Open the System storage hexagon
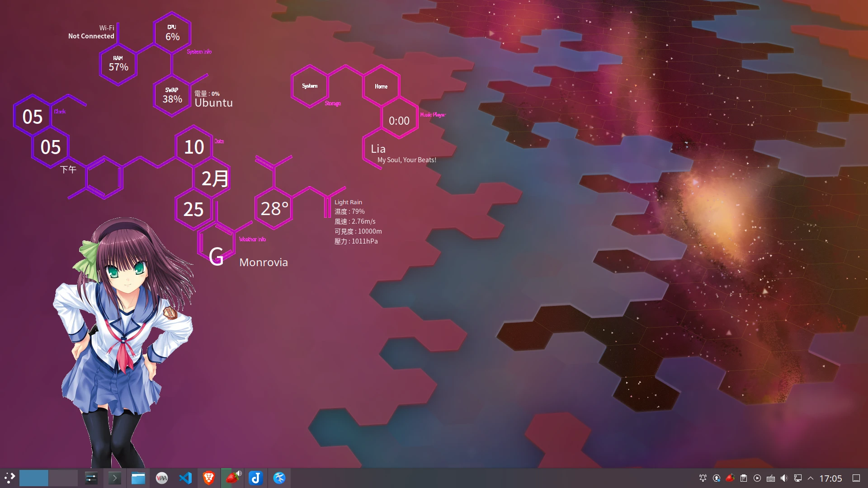Image resolution: width=868 pixels, height=488 pixels. click(310, 86)
